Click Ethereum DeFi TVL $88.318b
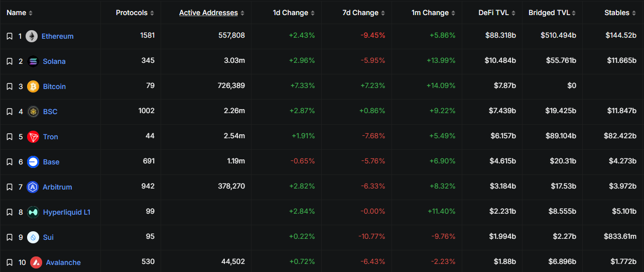This screenshot has width=644, height=272. [x=500, y=35]
